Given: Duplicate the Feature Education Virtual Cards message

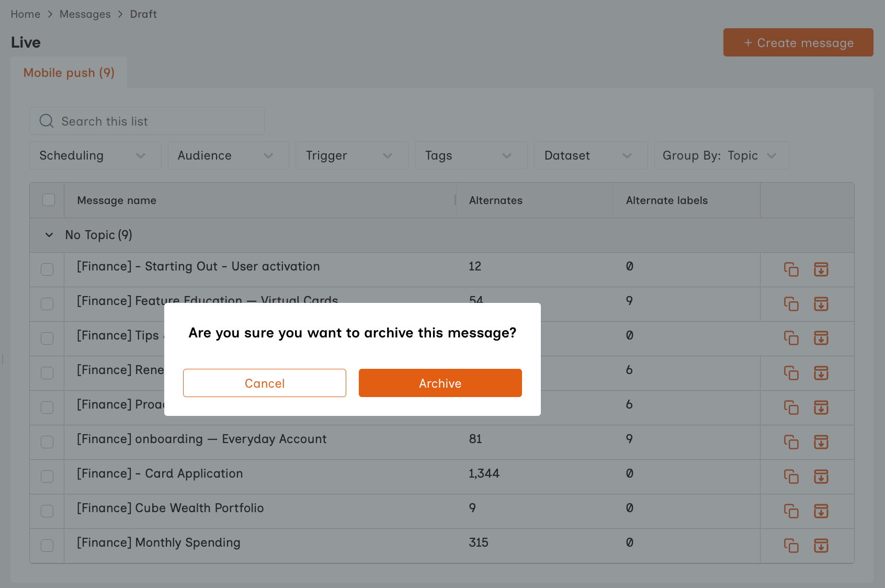Looking at the screenshot, I should (791, 304).
